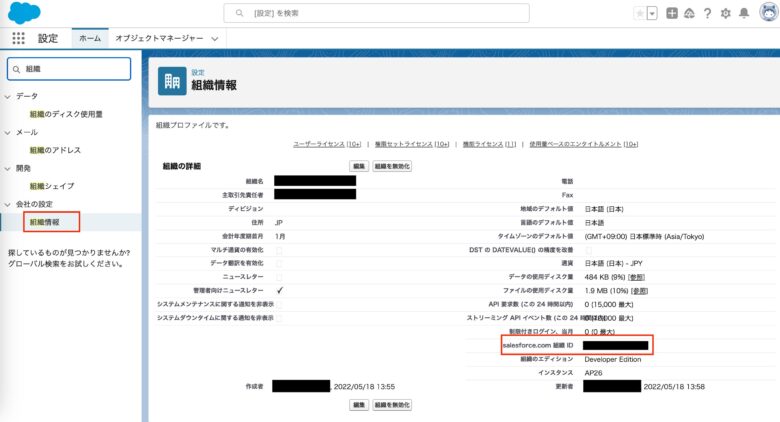
Task: Toggle the データ翻訳を有効化 checkbox
Action: (279, 264)
